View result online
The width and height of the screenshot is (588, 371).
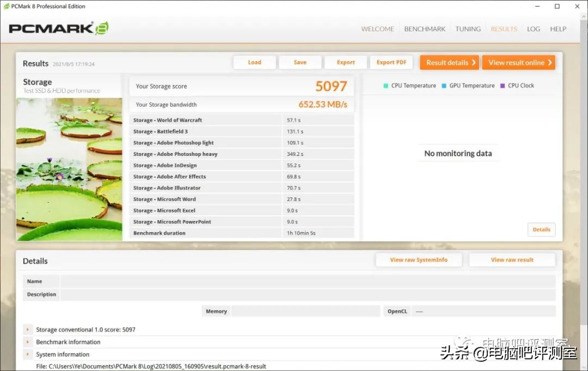click(x=518, y=62)
